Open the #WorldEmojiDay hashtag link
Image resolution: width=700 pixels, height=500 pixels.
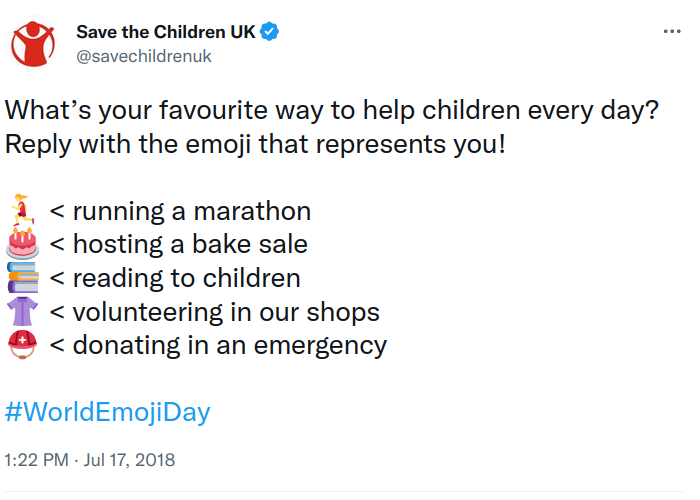107,412
